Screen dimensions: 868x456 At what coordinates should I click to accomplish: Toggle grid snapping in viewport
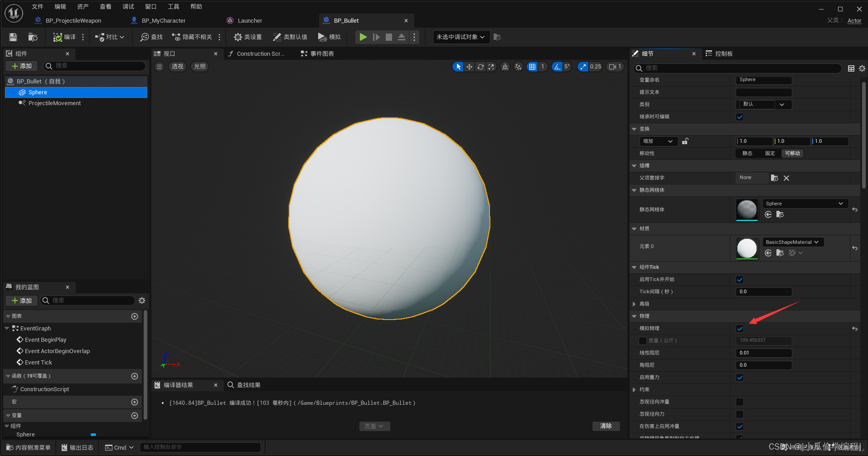click(x=532, y=67)
